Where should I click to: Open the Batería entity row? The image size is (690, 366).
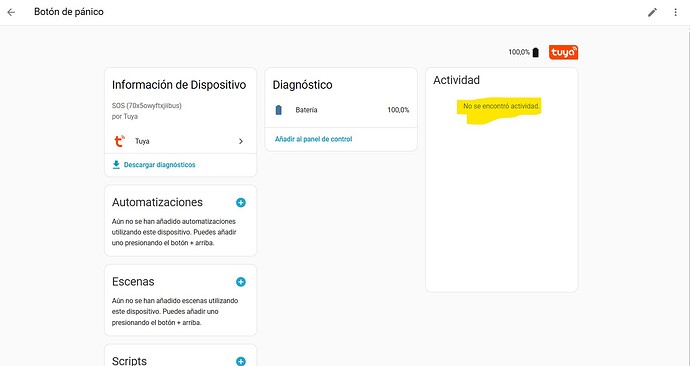tap(341, 110)
